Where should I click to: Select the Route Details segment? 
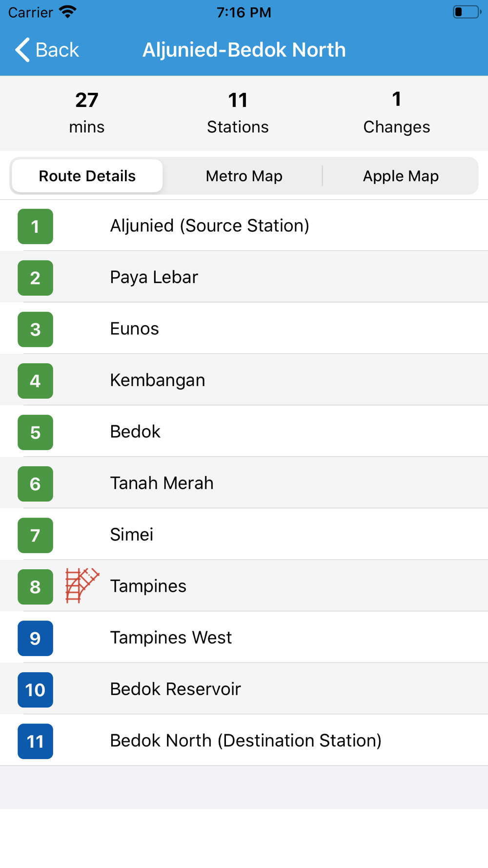[x=87, y=176]
